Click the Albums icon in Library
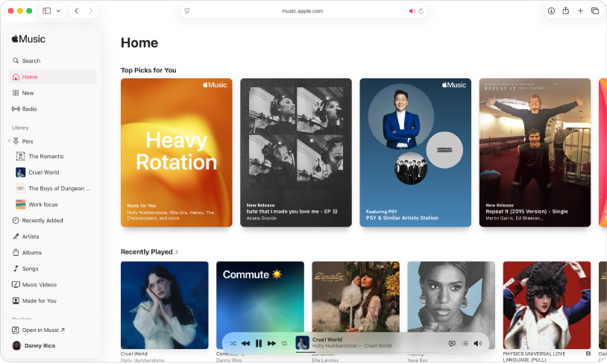 [16, 252]
